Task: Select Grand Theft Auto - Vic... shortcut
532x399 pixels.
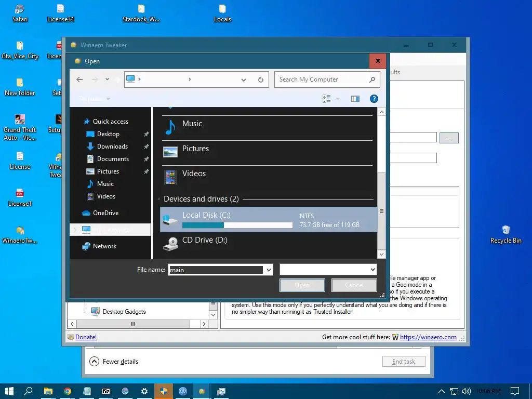Action: [x=20, y=128]
